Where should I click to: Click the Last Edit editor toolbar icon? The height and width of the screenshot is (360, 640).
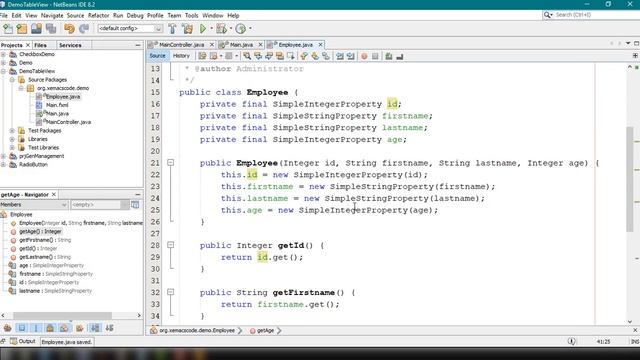[x=202, y=56]
